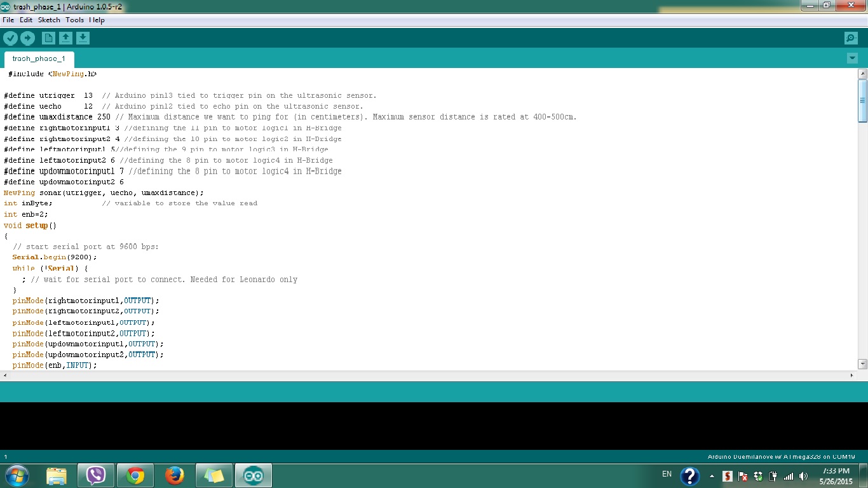Click the 'pinMode(enb,INPUT);' line
The height and width of the screenshot is (488, 868).
[55, 365]
